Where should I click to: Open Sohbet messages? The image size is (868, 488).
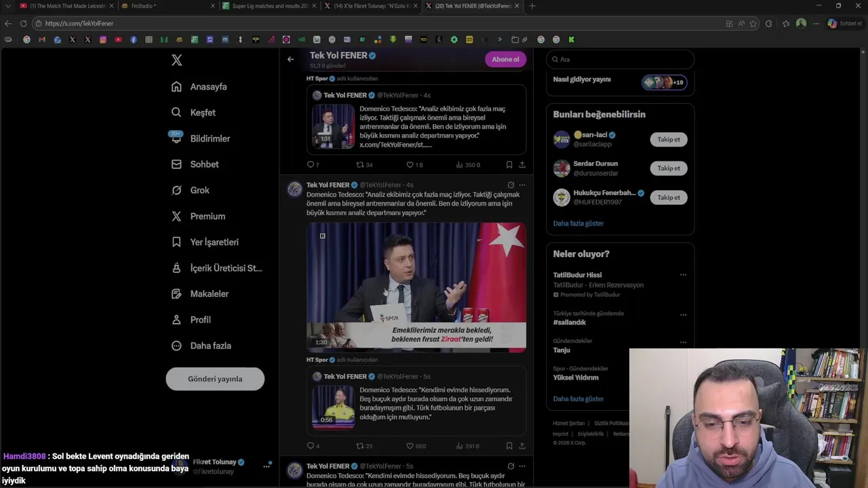point(195,164)
